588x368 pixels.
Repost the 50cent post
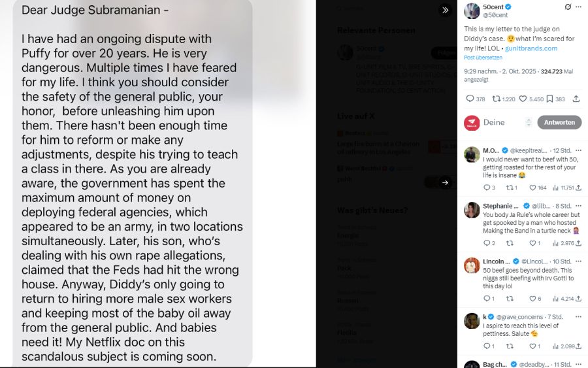click(496, 99)
